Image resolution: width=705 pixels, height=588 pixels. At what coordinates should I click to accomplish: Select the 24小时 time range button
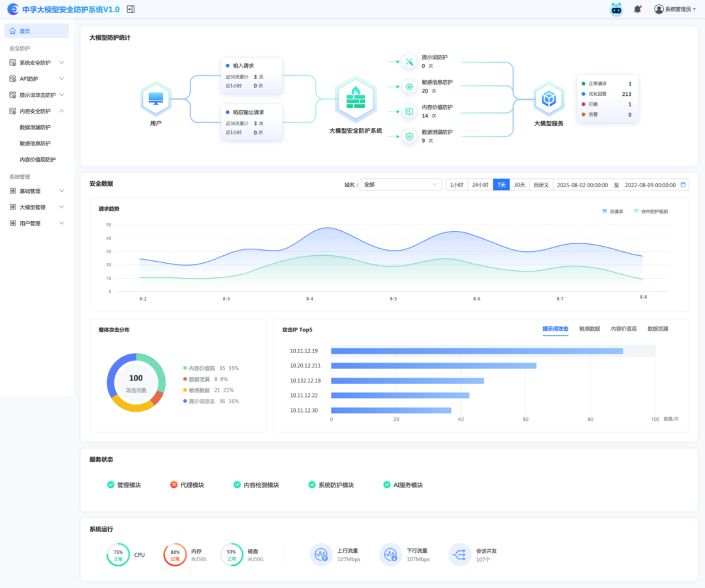(x=480, y=185)
